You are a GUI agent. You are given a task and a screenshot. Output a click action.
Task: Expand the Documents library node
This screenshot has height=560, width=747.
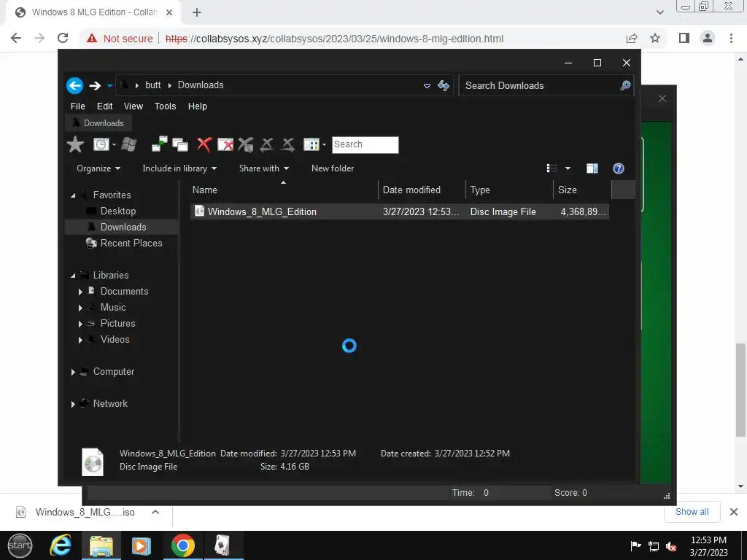(80, 292)
